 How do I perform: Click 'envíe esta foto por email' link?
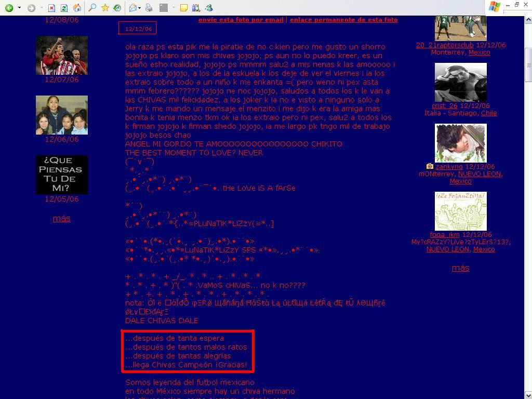pos(241,20)
